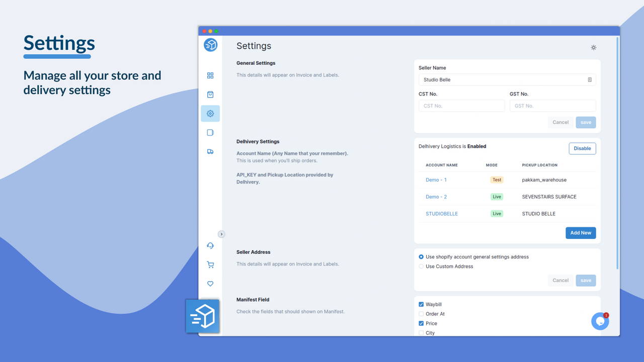Click the Add New button
644x362 pixels.
coord(581,233)
